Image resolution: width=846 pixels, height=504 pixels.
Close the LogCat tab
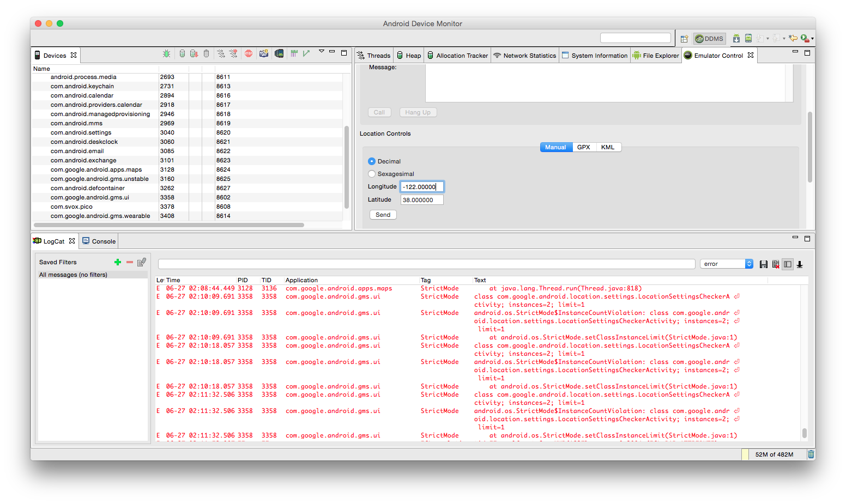click(x=72, y=241)
